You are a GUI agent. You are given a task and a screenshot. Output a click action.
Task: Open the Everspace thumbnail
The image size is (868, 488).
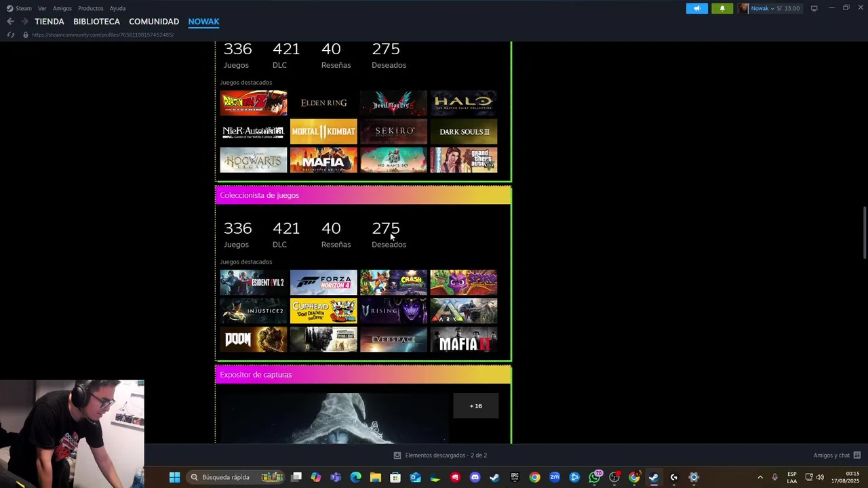394,340
